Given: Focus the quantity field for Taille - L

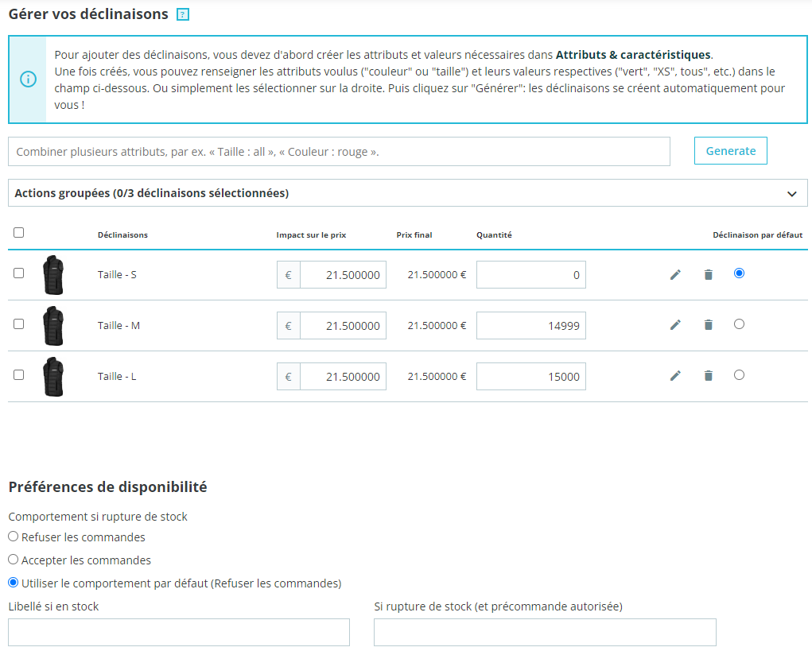Looking at the screenshot, I should [x=530, y=377].
